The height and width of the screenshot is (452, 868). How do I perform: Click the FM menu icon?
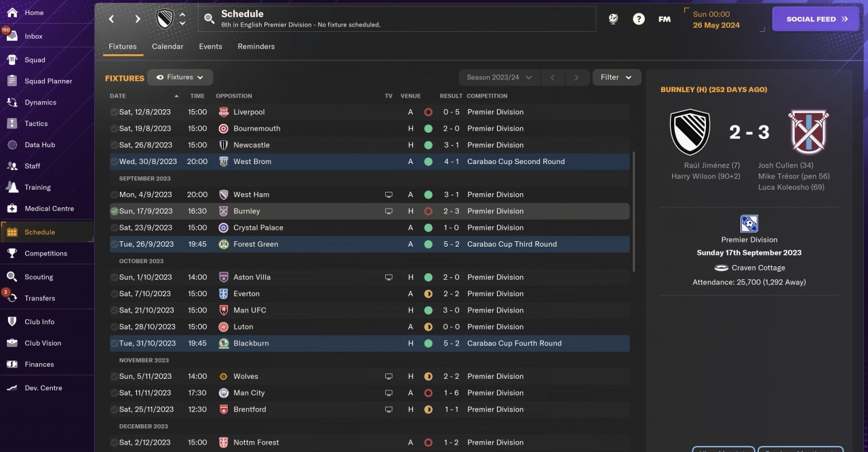[665, 19]
